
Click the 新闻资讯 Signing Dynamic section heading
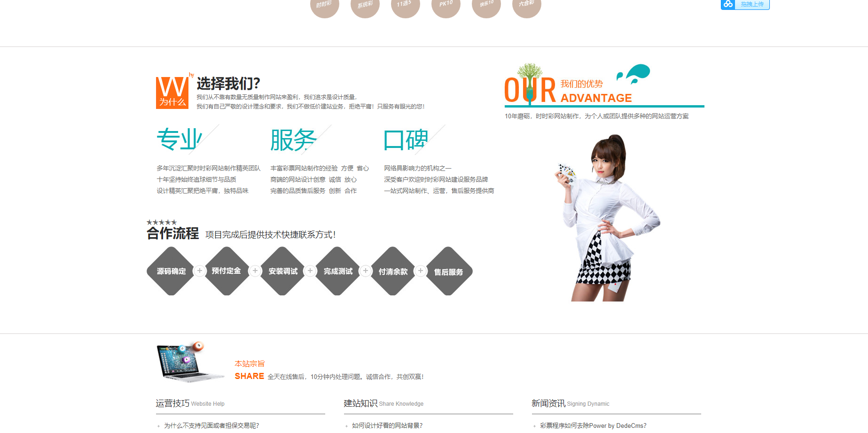(x=570, y=403)
